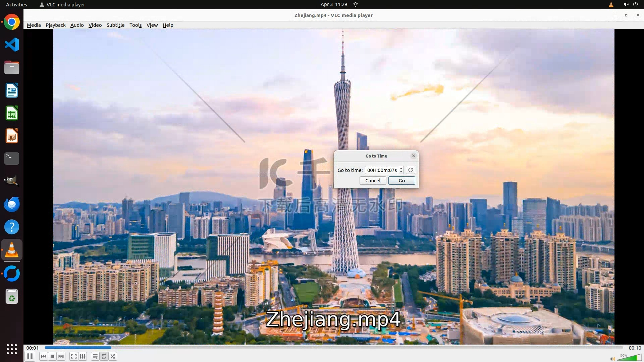Image resolution: width=644 pixels, height=362 pixels.
Task: Click the Go to time input field
Action: coord(382,170)
